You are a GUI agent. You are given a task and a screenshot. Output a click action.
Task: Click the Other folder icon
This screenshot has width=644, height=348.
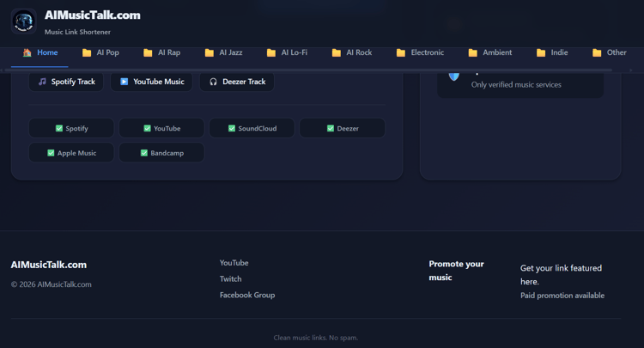(597, 52)
